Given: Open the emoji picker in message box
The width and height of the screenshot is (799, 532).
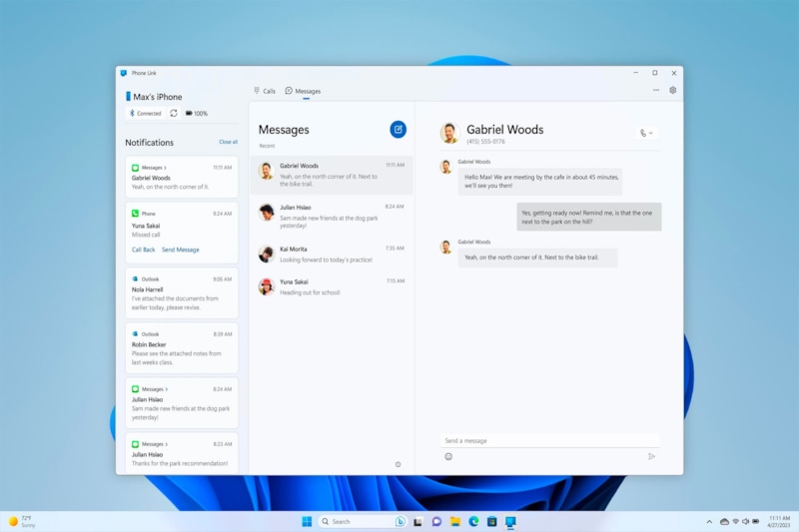Looking at the screenshot, I should tap(448, 456).
